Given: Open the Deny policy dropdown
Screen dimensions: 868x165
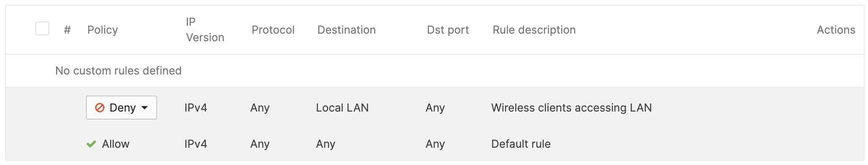Looking at the screenshot, I should 121,108.
